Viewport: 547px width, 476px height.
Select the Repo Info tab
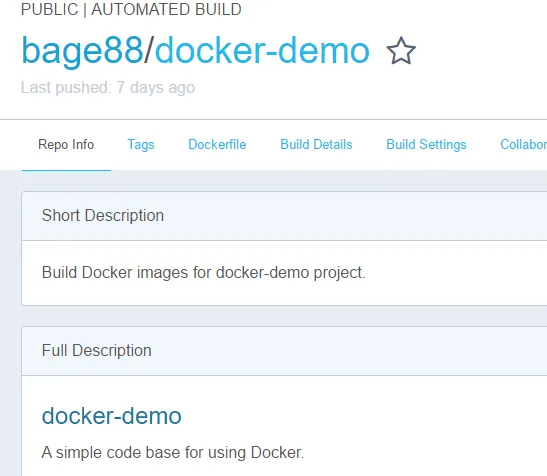pyautogui.click(x=66, y=144)
